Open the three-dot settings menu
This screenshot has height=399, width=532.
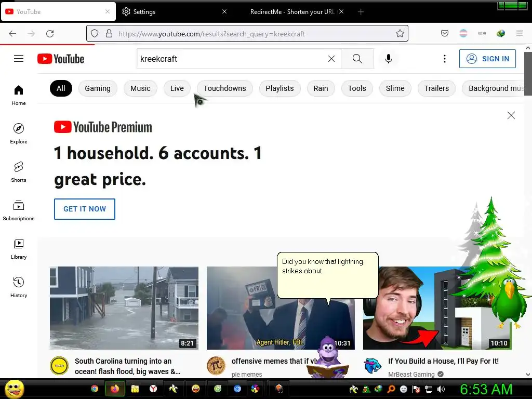pyautogui.click(x=445, y=59)
